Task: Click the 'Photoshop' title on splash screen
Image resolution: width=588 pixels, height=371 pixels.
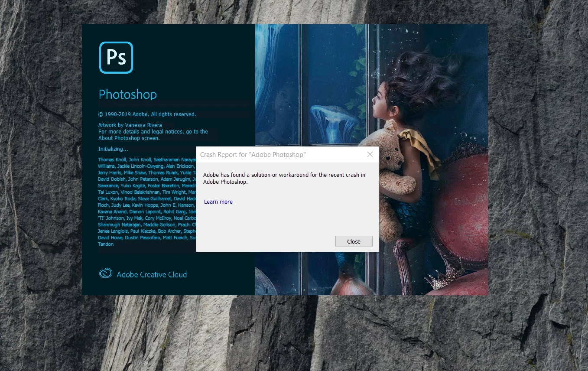Action: pos(128,94)
